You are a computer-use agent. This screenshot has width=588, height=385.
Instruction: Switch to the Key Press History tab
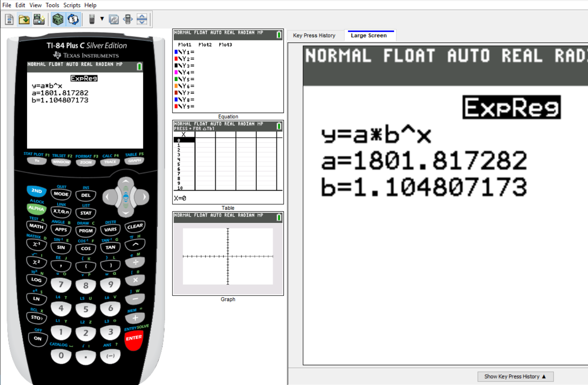click(314, 35)
